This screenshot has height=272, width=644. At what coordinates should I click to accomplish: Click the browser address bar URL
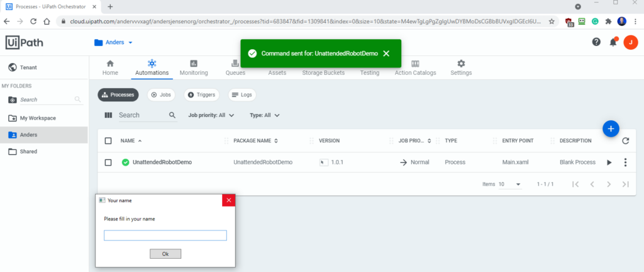click(304, 21)
